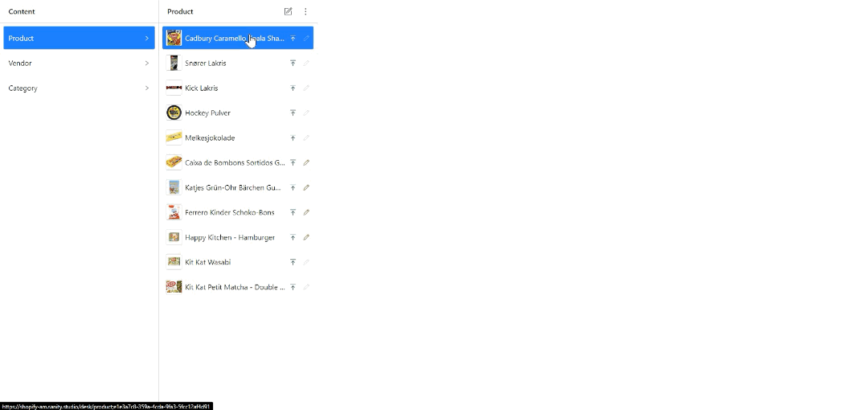Click the Melkesjokolade product thumbnail
868x410 pixels.
tap(174, 138)
